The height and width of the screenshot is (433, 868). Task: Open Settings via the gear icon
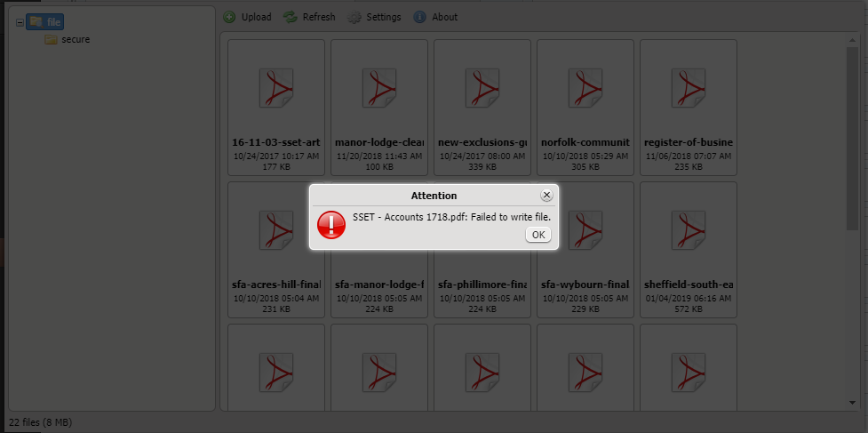[x=354, y=17]
